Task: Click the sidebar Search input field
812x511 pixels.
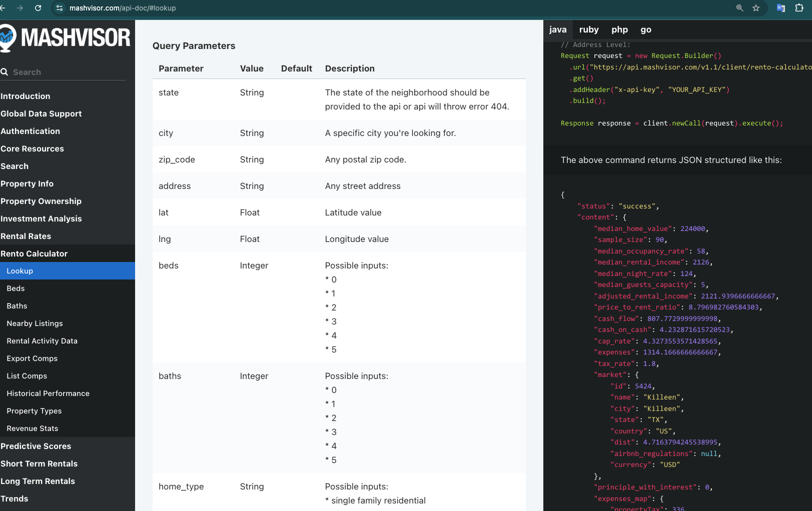Action: 68,72
